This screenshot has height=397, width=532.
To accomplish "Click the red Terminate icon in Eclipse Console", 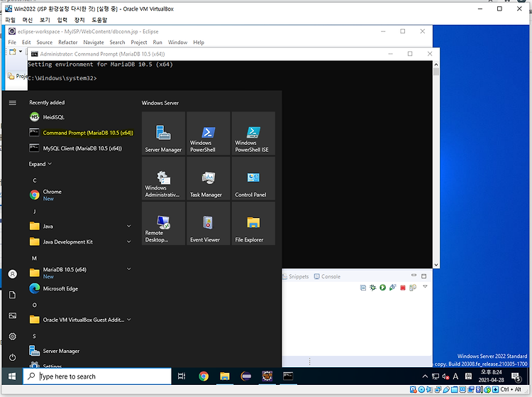I will 403,288.
